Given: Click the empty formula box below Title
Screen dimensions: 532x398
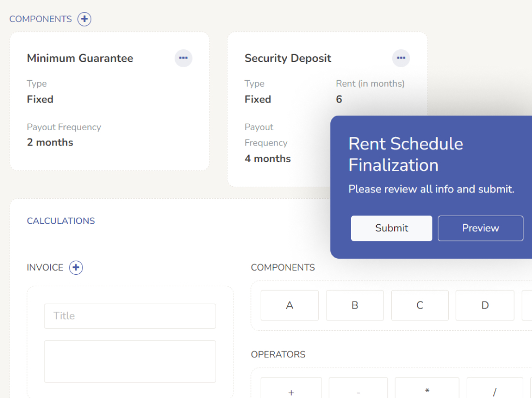Looking at the screenshot, I should (x=130, y=361).
